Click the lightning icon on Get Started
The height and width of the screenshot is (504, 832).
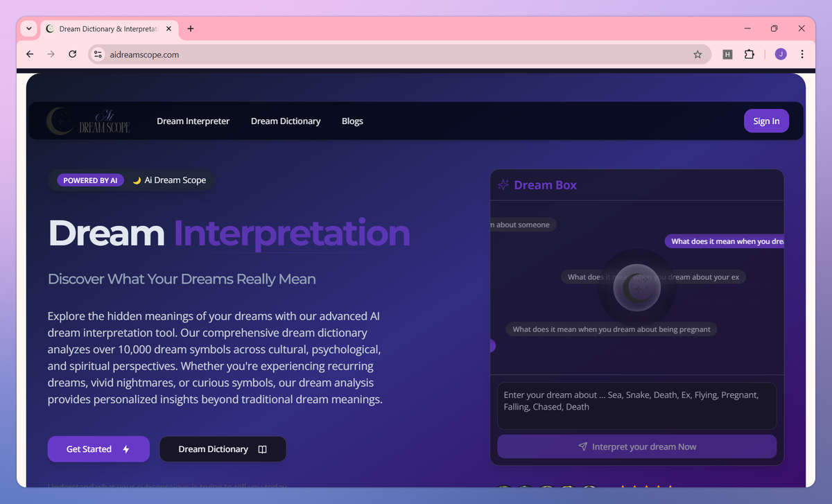coord(125,449)
